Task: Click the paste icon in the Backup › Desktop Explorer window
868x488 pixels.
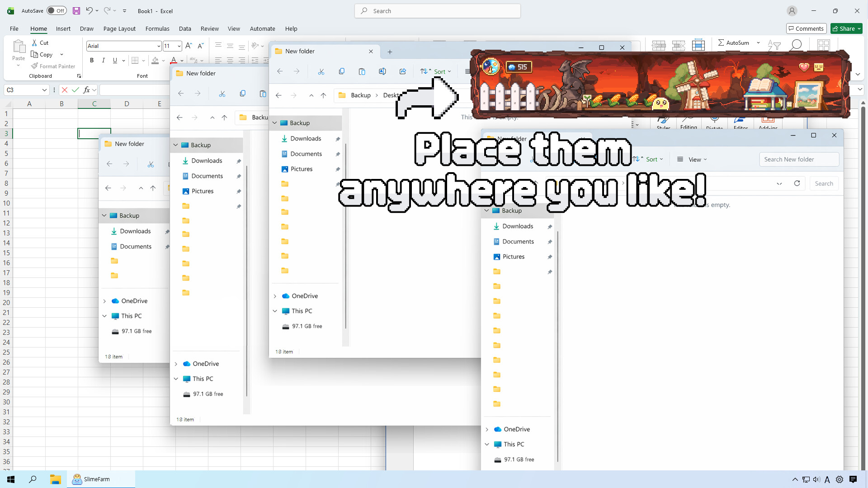Action: coord(362,71)
